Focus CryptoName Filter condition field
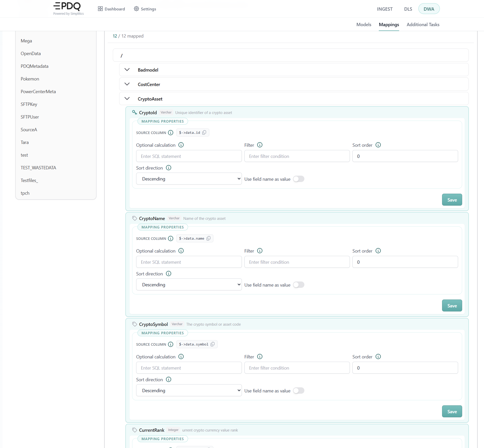484x448 pixels. (297, 262)
